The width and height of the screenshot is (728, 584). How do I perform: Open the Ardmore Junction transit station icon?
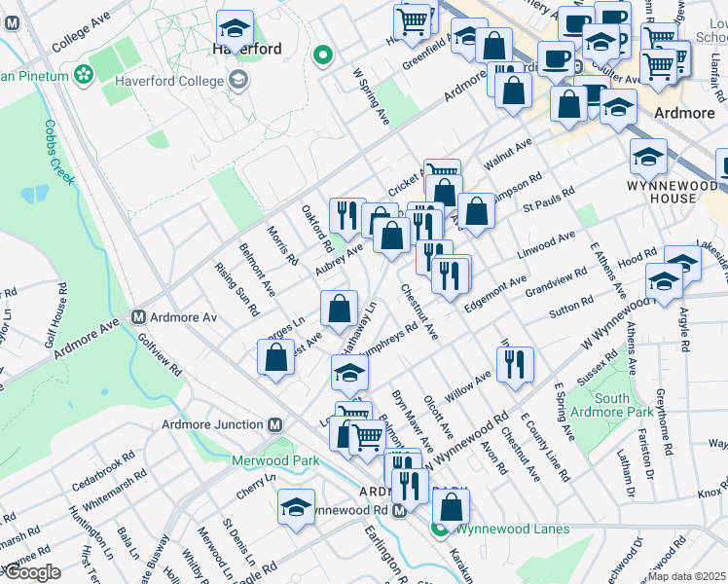tap(275, 424)
